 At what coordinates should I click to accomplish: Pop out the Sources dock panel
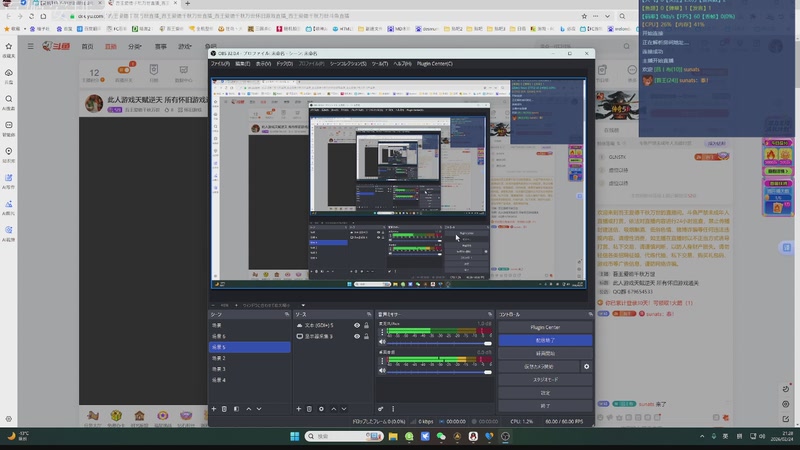(x=369, y=315)
